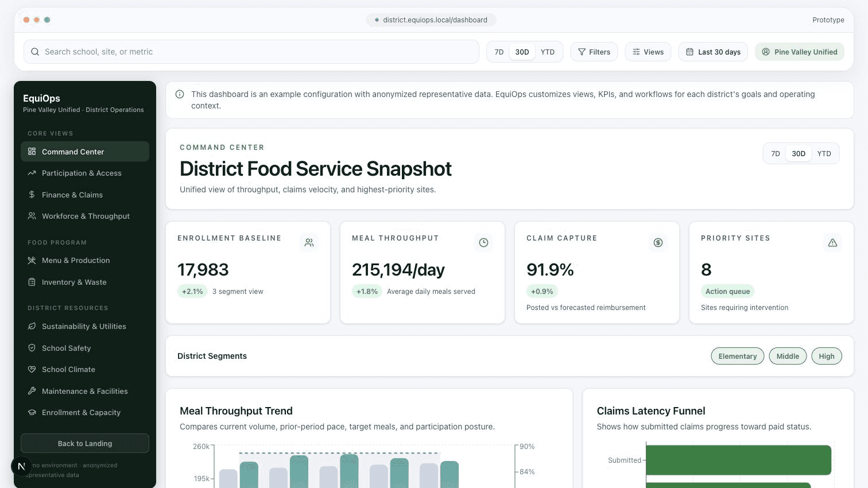Click the Meal Throughput clock icon
868x488 pixels.
(483, 242)
